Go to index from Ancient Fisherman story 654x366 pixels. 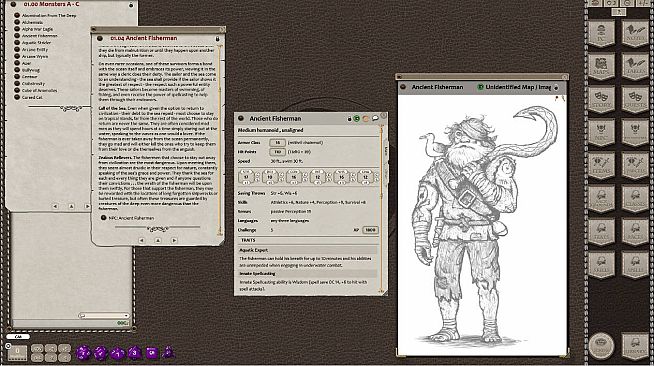pyautogui.click(x=158, y=241)
